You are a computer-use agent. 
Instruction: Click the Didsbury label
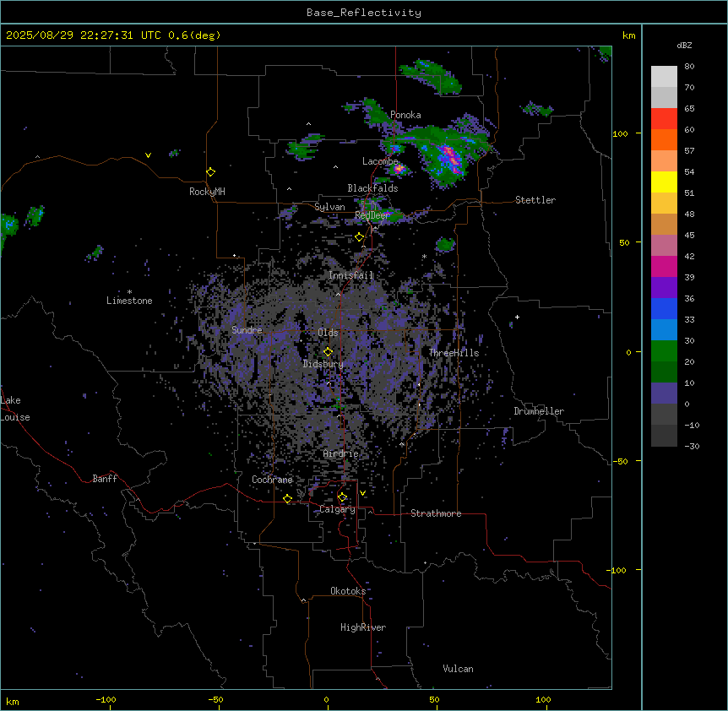[323, 364]
